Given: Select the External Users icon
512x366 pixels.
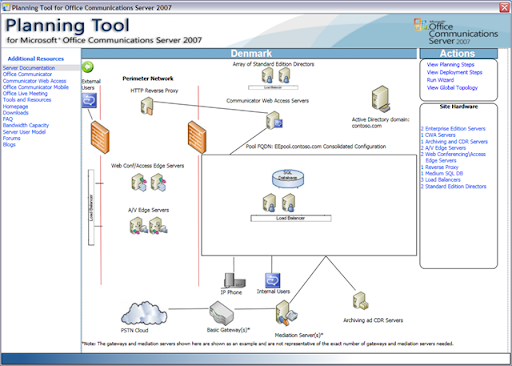Looking at the screenshot, I should pos(89,100).
